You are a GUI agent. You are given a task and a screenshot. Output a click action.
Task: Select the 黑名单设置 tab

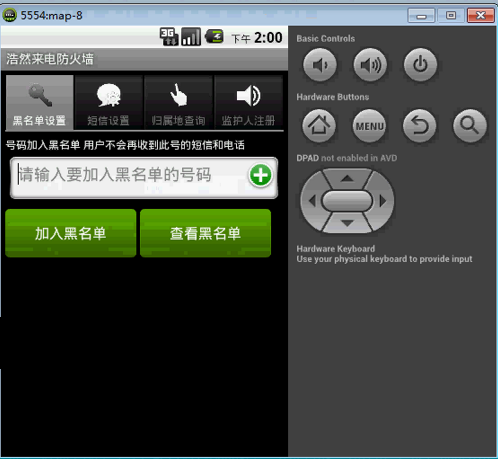40,102
